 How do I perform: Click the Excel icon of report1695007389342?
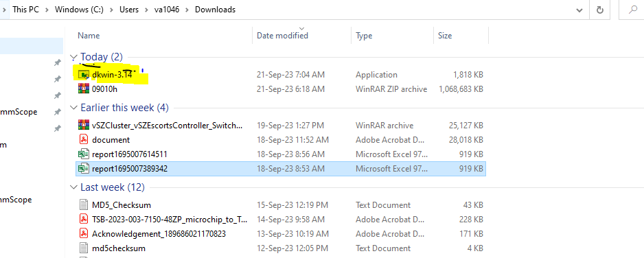click(x=84, y=169)
